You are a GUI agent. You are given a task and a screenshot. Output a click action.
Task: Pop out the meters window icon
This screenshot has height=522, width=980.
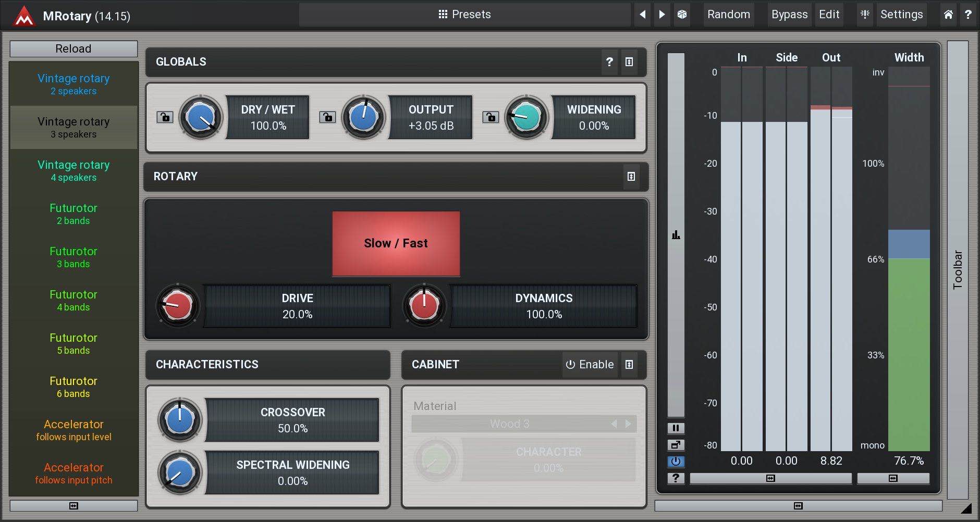(x=676, y=445)
